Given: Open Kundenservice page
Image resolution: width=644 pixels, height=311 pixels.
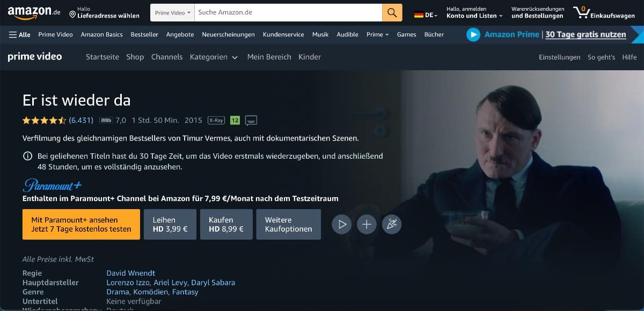Looking at the screenshot, I should pos(283,34).
